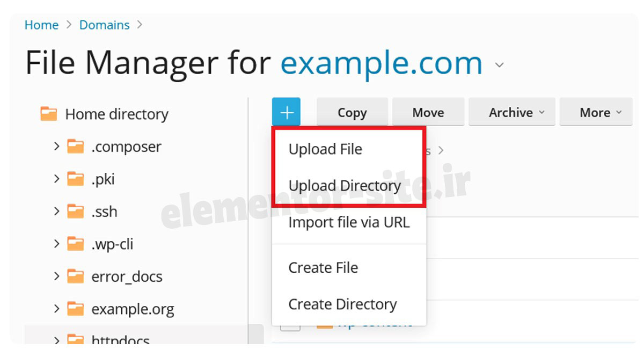Click the .wp-cli folder icon
644x350 pixels.
(x=76, y=244)
